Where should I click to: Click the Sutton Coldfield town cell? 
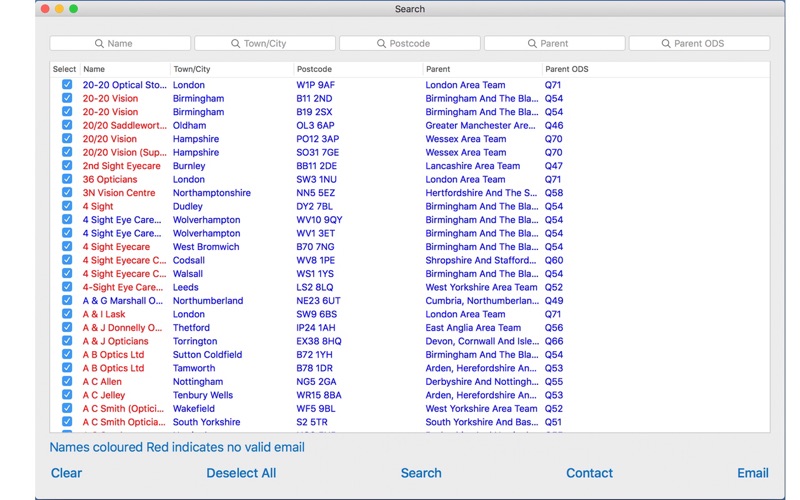click(208, 355)
